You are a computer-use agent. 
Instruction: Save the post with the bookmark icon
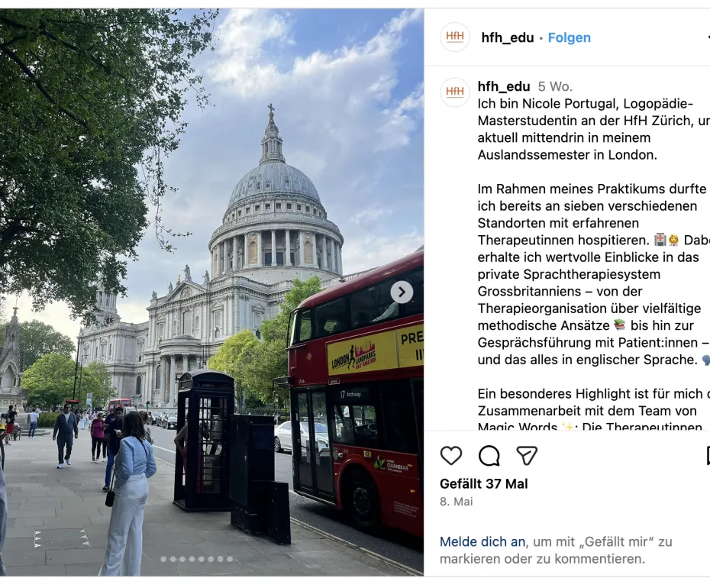pos(708,455)
